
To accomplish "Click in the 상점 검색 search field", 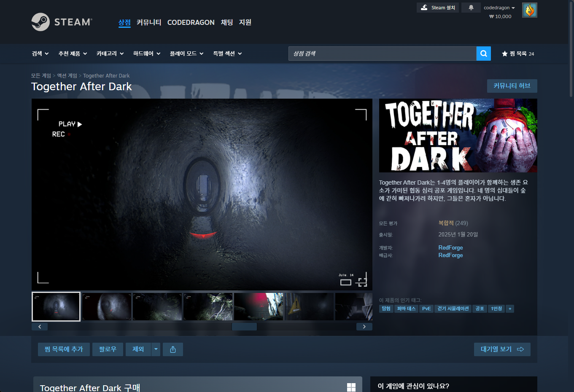I will [383, 54].
